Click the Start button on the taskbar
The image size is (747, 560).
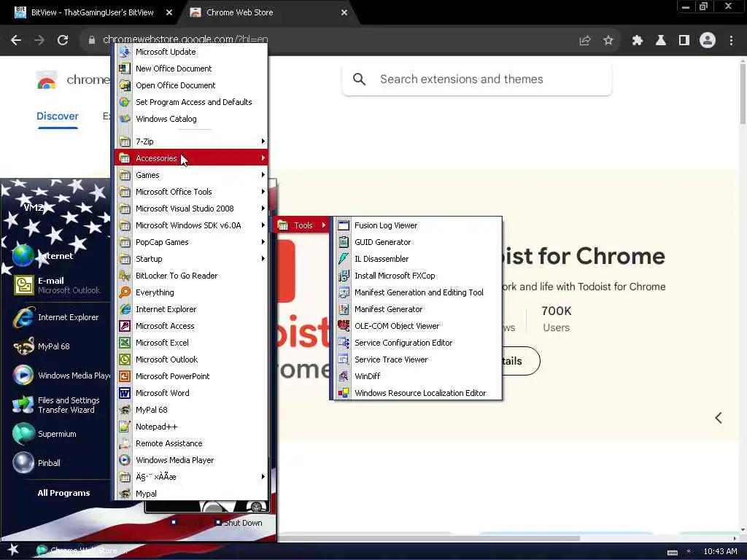13,551
